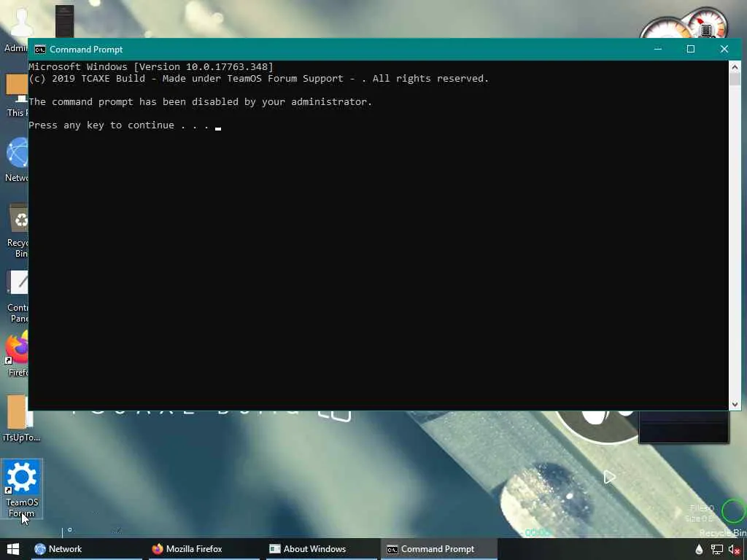Minimize the Command Prompt window

coord(658,49)
